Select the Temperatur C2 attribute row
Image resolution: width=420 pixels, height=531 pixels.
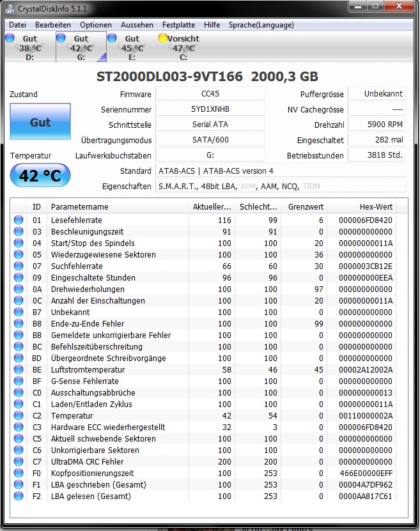203,415
